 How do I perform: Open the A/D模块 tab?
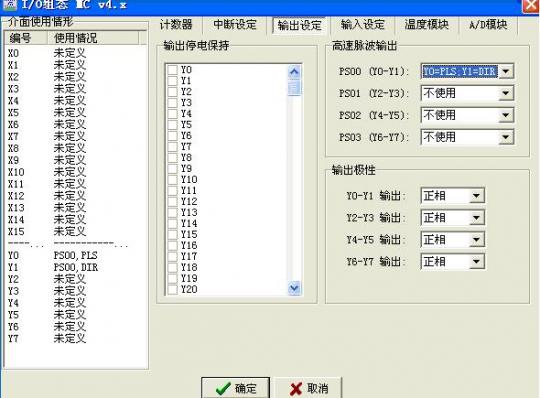[488, 25]
